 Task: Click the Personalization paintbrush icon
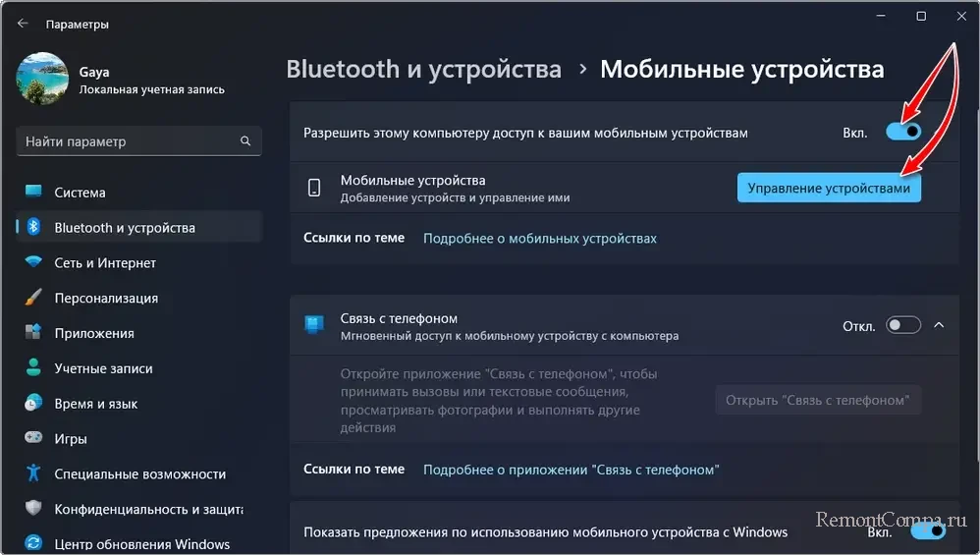(x=34, y=298)
